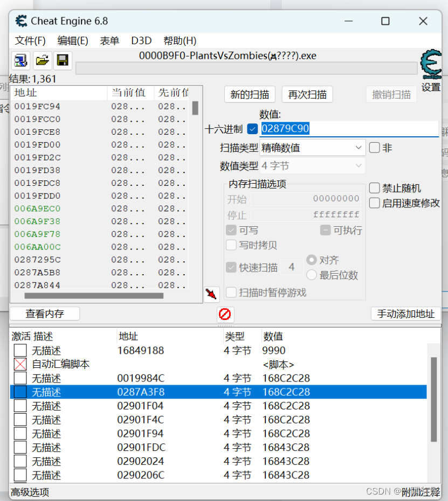
Task: Click the scan progress bar
Action: [x=246, y=68]
